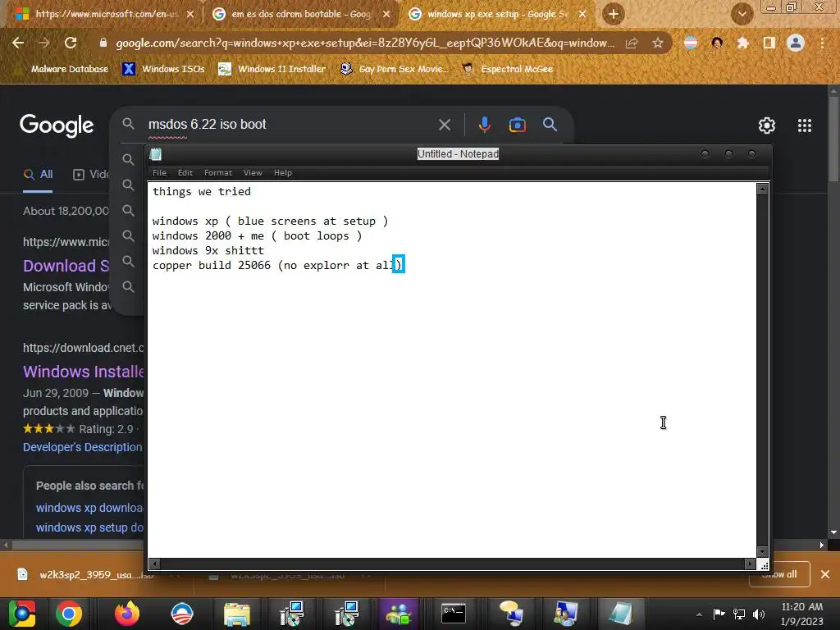Toggle the Chrome side panel
The height and width of the screenshot is (630, 840).
pos(769,43)
